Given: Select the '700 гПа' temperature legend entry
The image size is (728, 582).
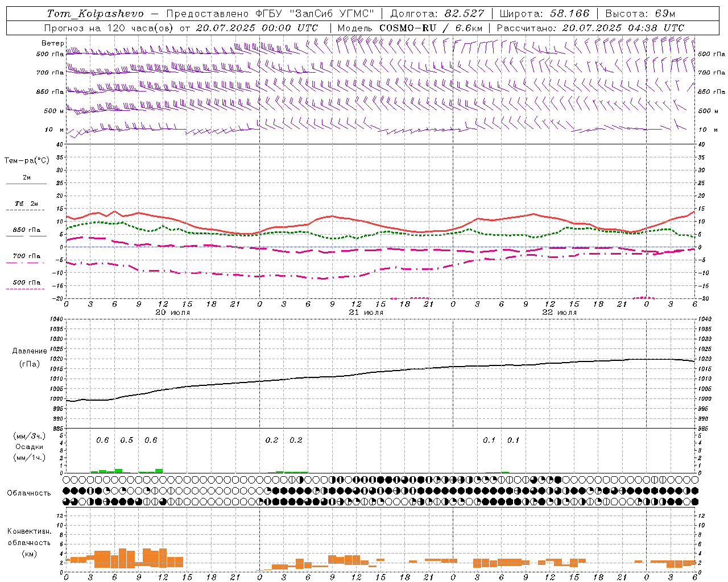Looking at the screenshot, I should (27, 256).
